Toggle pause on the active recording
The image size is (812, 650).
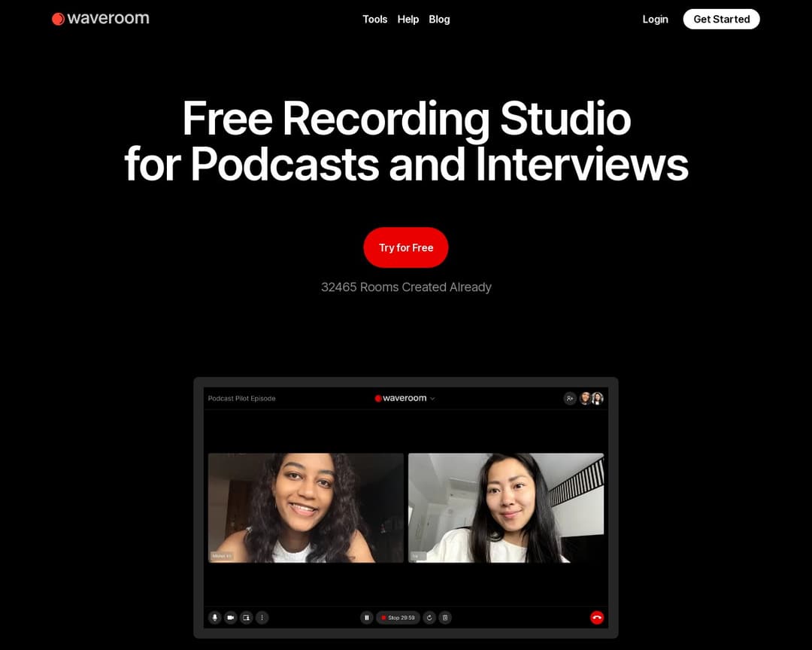pyautogui.click(x=367, y=618)
